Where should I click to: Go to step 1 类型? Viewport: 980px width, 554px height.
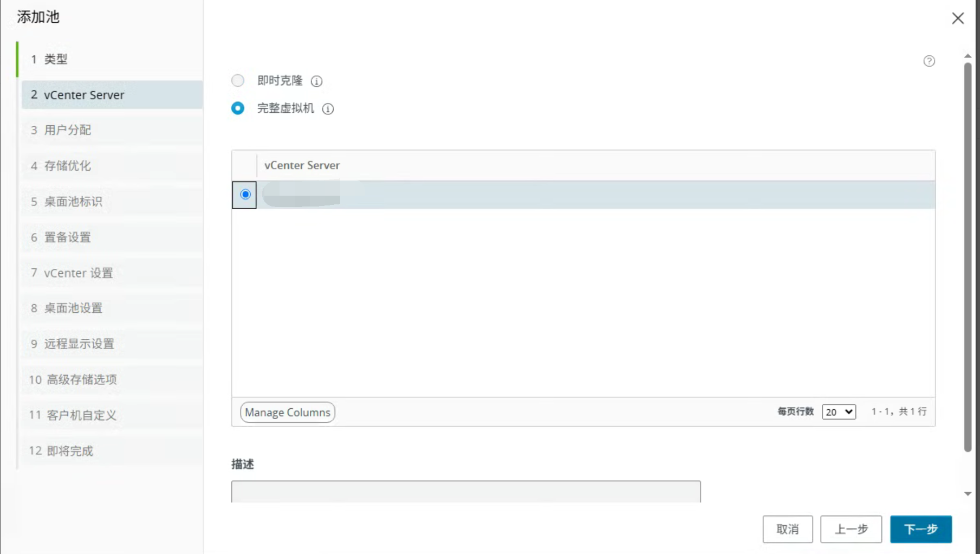tap(111, 59)
